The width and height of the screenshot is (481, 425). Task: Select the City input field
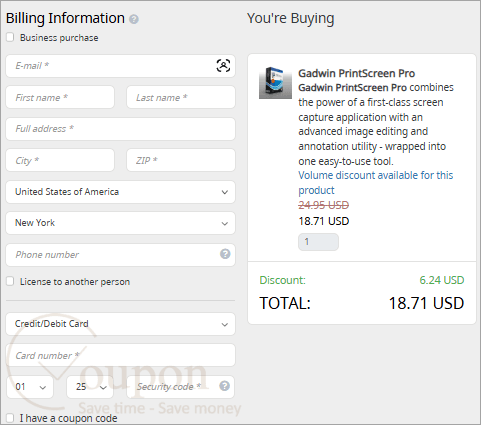pyautogui.click(x=60, y=160)
